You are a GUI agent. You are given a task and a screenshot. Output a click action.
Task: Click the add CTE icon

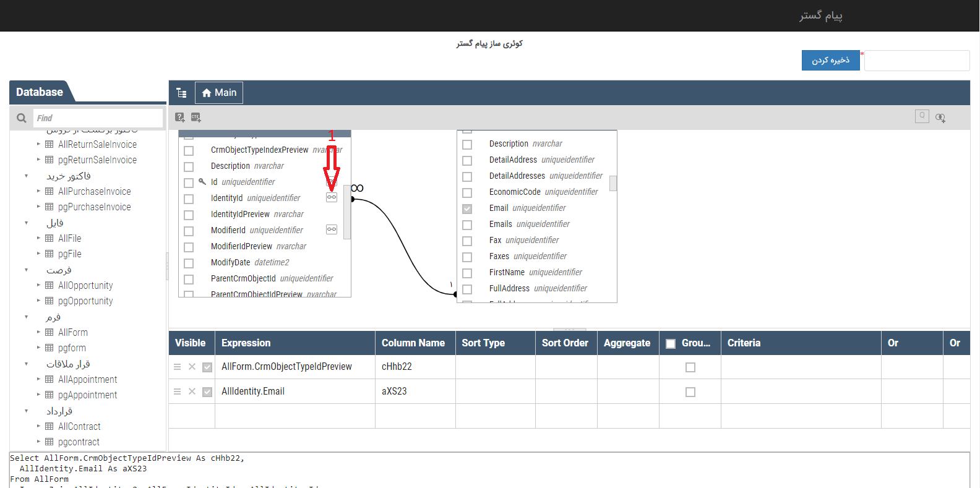tap(196, 118)
